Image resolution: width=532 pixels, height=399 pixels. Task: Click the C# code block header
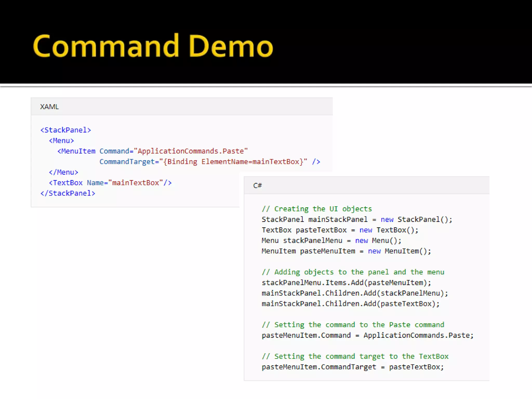(257, 185)
